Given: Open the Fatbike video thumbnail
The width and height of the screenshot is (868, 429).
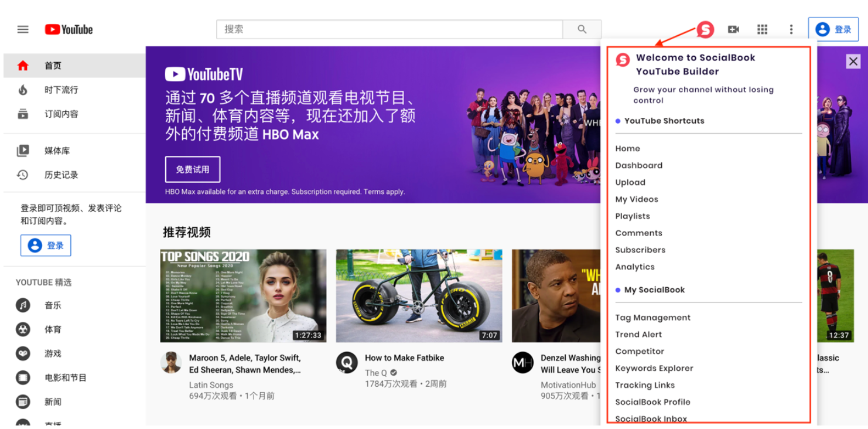Looking at the screenshot, I should (419, 296).
